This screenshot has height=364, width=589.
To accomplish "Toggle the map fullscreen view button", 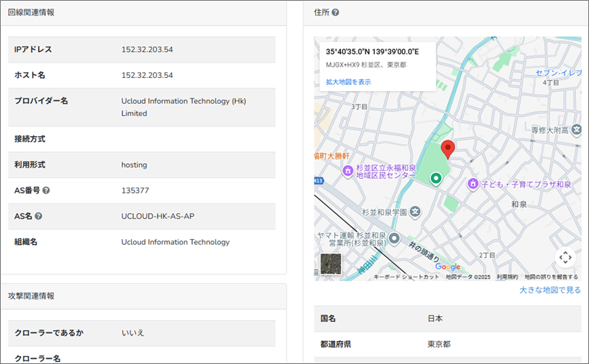I will [565, 257].
